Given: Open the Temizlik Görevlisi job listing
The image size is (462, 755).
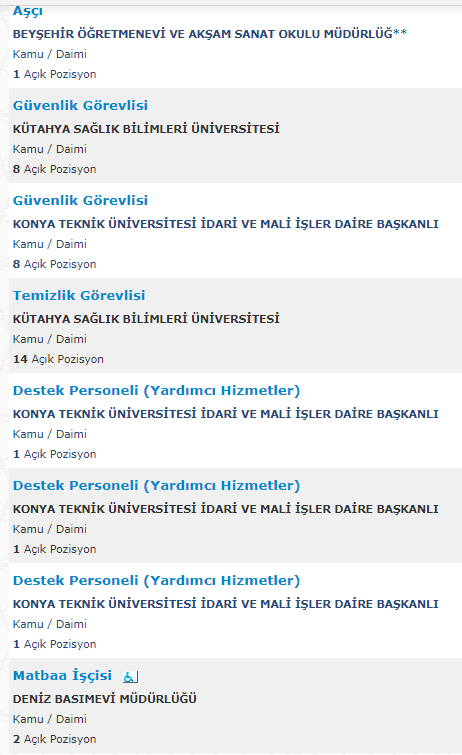Looking at the screenshot, I should coord(79,295).
